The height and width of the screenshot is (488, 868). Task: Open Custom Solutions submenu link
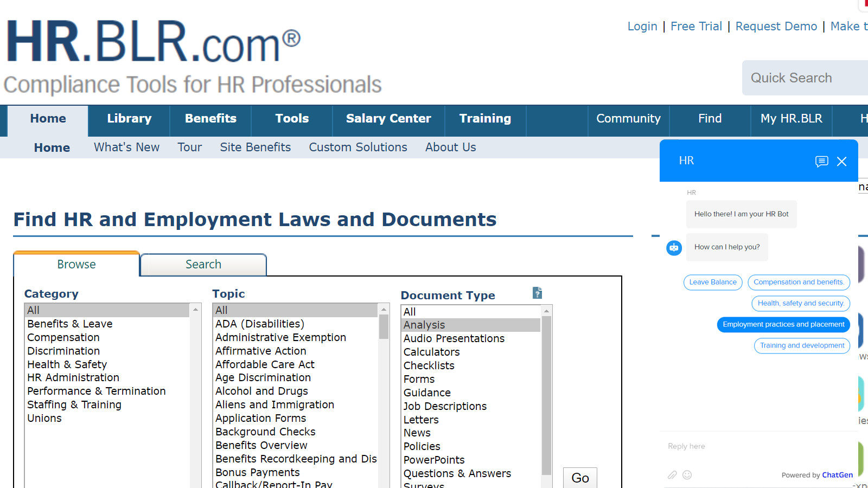tap(358, 147)
